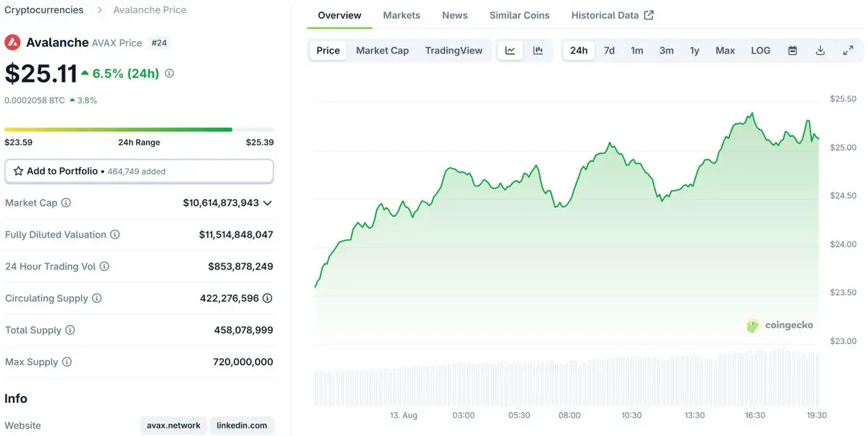Select the 1y time range

[695, 51]
